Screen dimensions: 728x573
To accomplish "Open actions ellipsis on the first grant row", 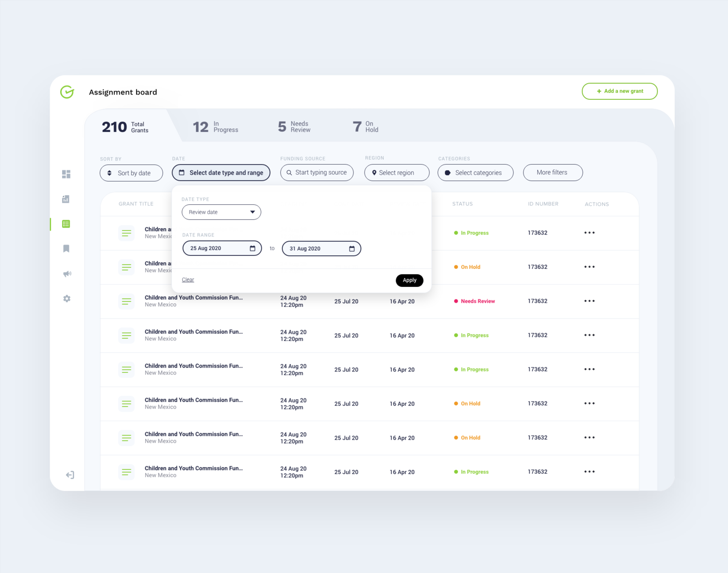I will 589,233.
